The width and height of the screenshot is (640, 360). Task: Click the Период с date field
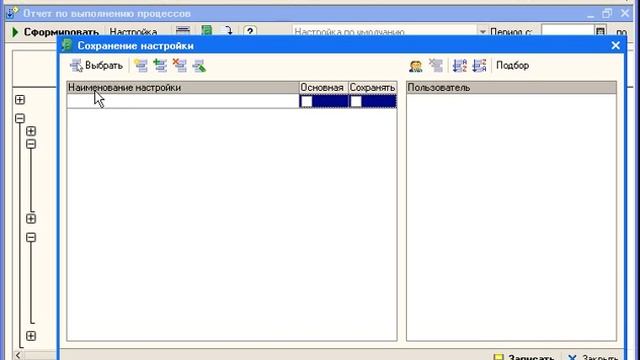pyautogui.click(x=568, y=32)
